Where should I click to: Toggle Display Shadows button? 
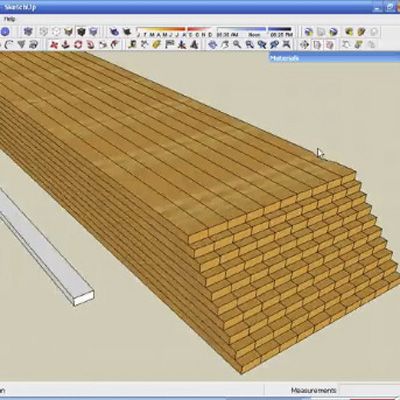click(127, 32)
